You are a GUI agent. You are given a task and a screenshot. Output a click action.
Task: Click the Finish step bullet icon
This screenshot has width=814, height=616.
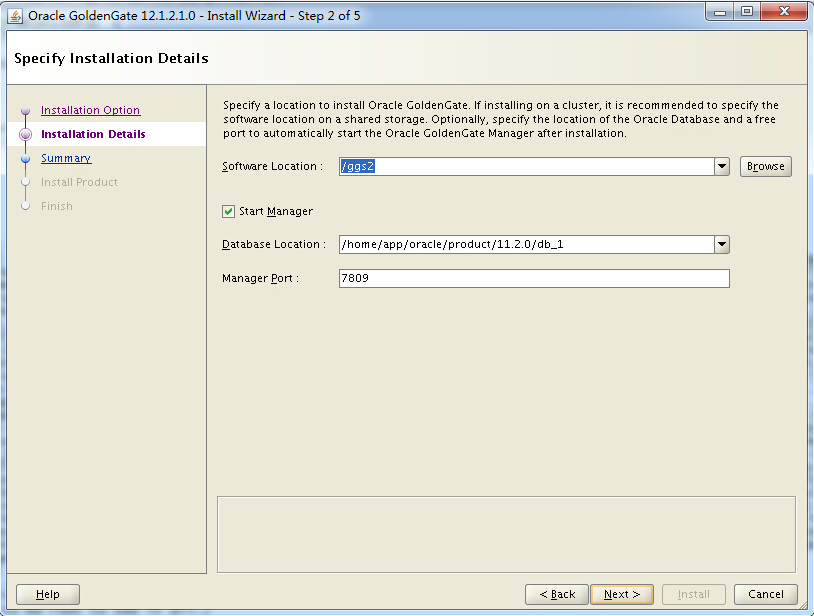[26, 207]
